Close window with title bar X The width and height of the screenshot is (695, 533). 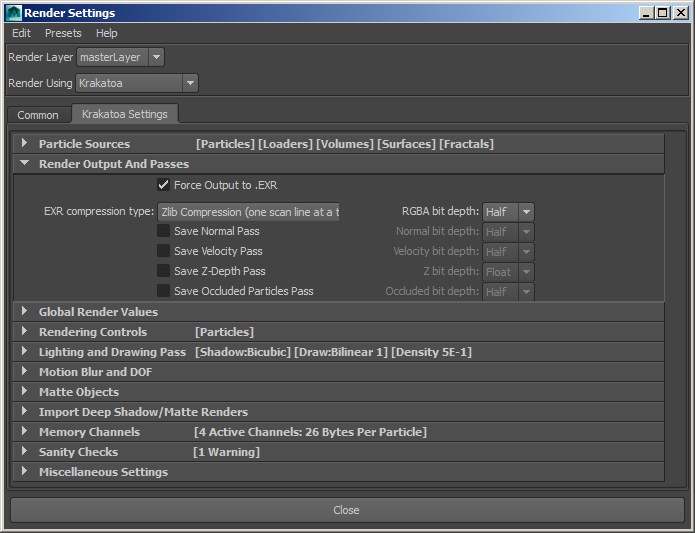[680, 13]
